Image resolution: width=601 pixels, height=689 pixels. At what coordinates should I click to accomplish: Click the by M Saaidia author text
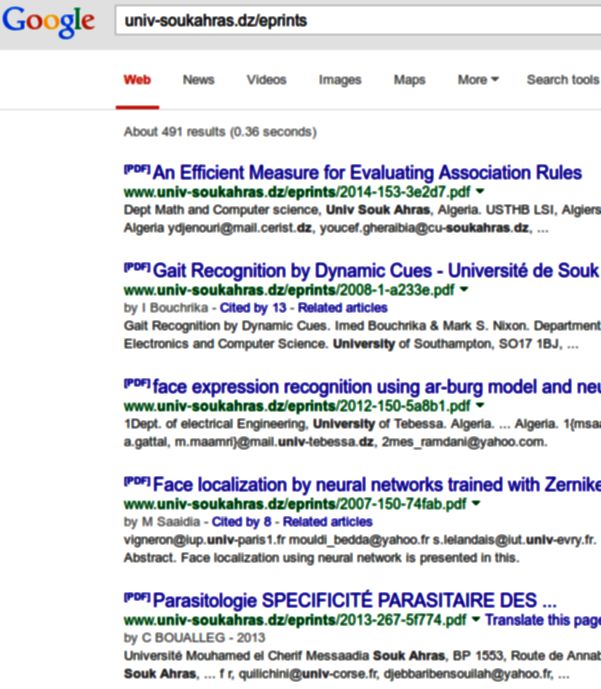click(162, 522)
